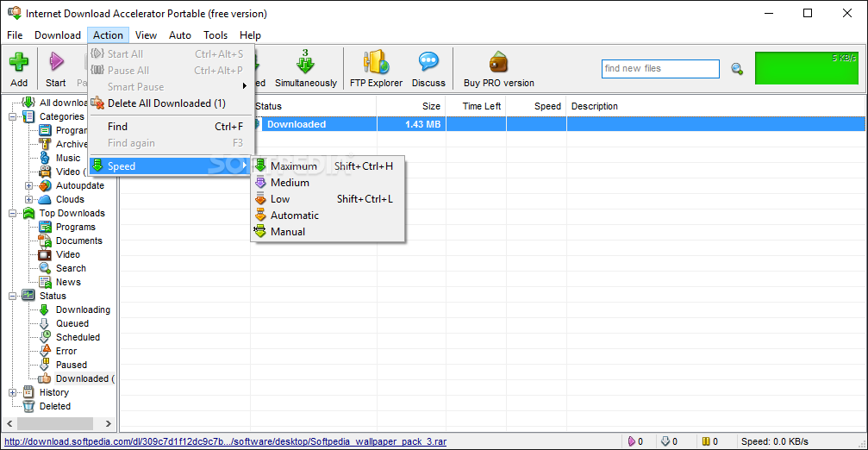The height and width of the screenshot is (450, 868).
Task: Select the Speed submenu entry
Action: (x=171, y=166)
